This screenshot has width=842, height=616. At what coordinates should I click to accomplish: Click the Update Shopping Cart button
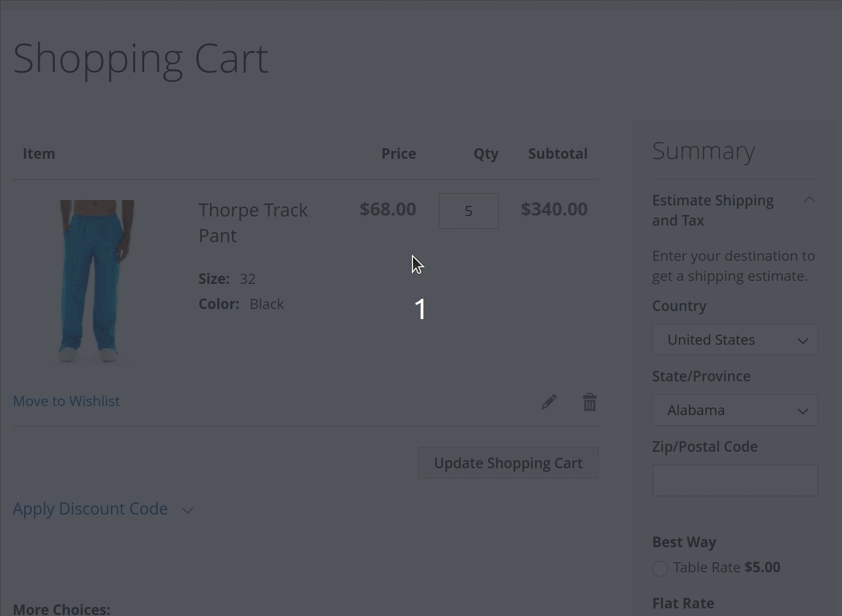[508, 463]
